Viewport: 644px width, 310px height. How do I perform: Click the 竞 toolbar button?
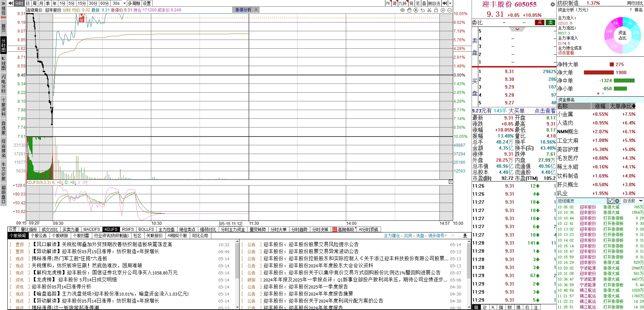click(412, 3)
